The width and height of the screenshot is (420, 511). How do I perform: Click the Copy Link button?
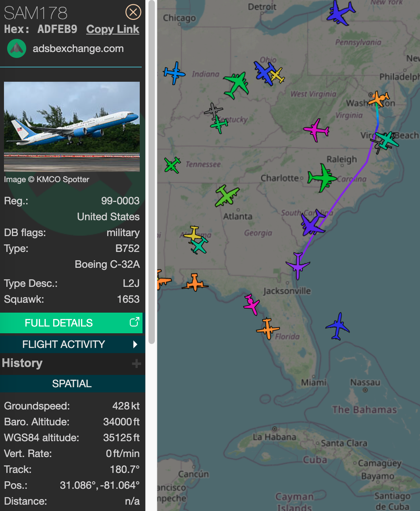point(113,29)
